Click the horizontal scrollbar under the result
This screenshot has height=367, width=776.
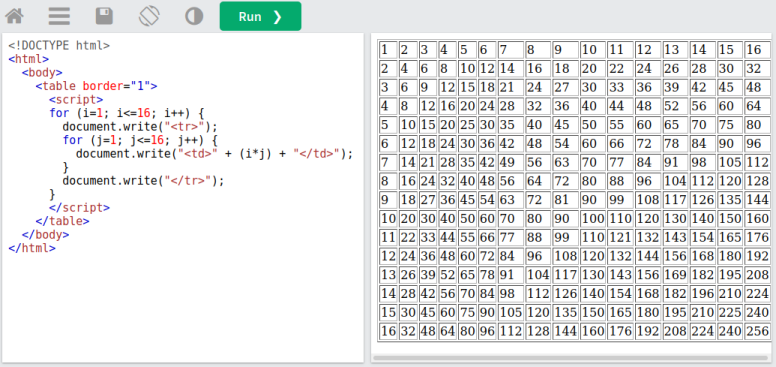(x=570, y=358)
